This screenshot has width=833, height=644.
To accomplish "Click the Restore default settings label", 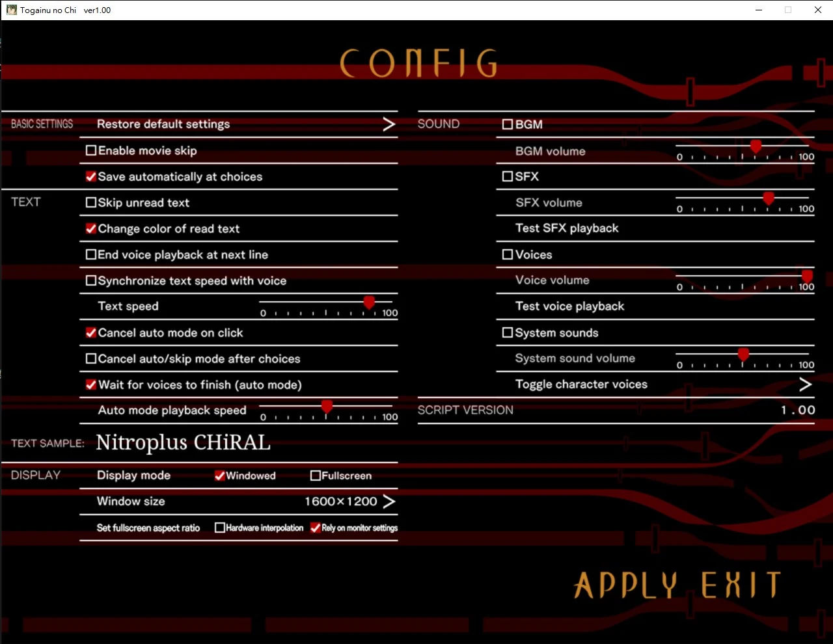I will pyautogui.click(x=163, y=124).
